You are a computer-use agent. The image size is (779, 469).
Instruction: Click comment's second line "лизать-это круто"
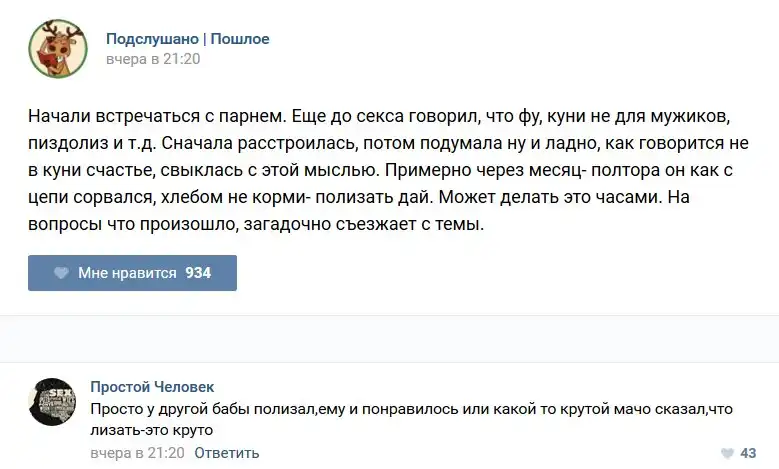[x=151, y=430]
